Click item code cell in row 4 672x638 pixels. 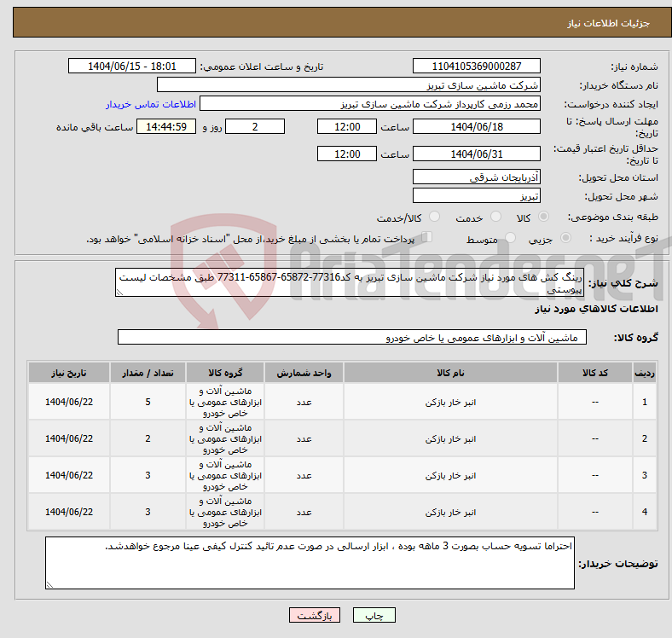pyautogui.click(x=595, y=512)
